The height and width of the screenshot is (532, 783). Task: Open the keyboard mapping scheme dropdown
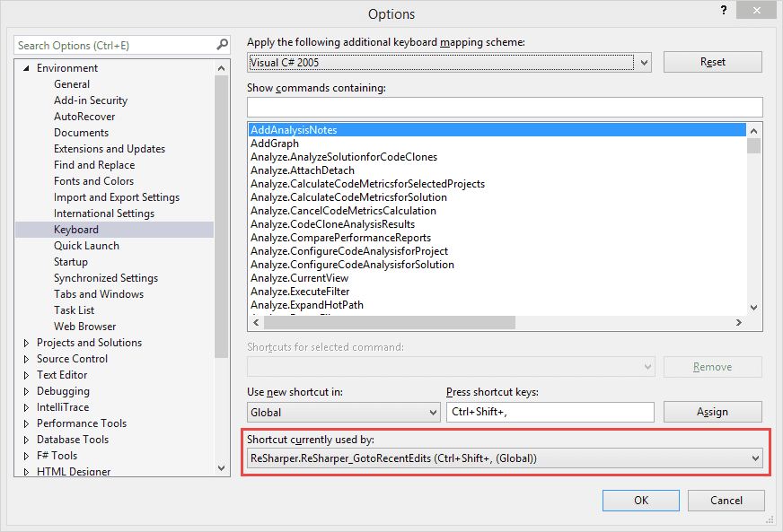(x=641, y=63)
